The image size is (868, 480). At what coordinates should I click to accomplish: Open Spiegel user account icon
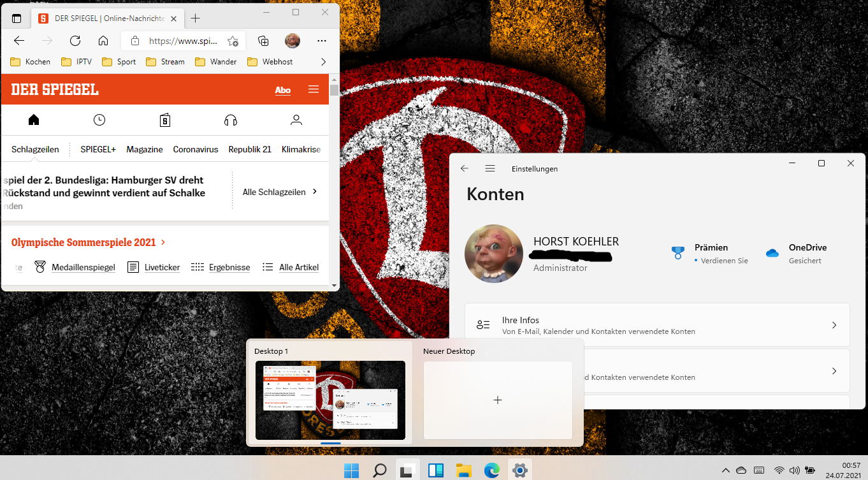[x=296, y=120]
